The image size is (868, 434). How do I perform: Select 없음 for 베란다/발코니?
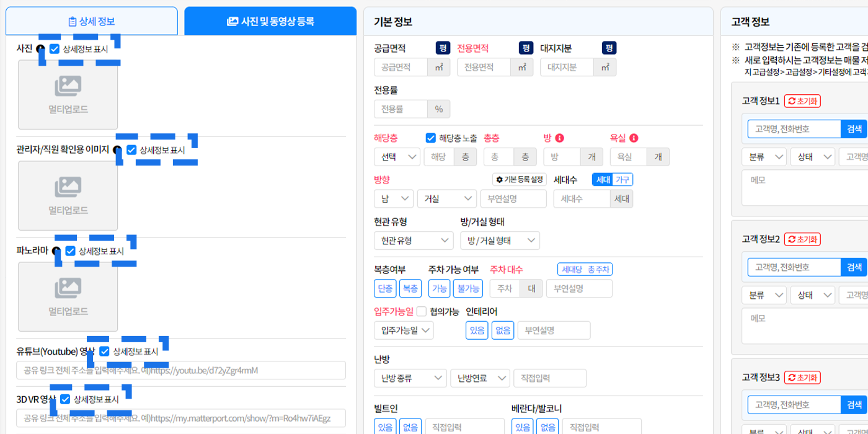tap(547, 427)
